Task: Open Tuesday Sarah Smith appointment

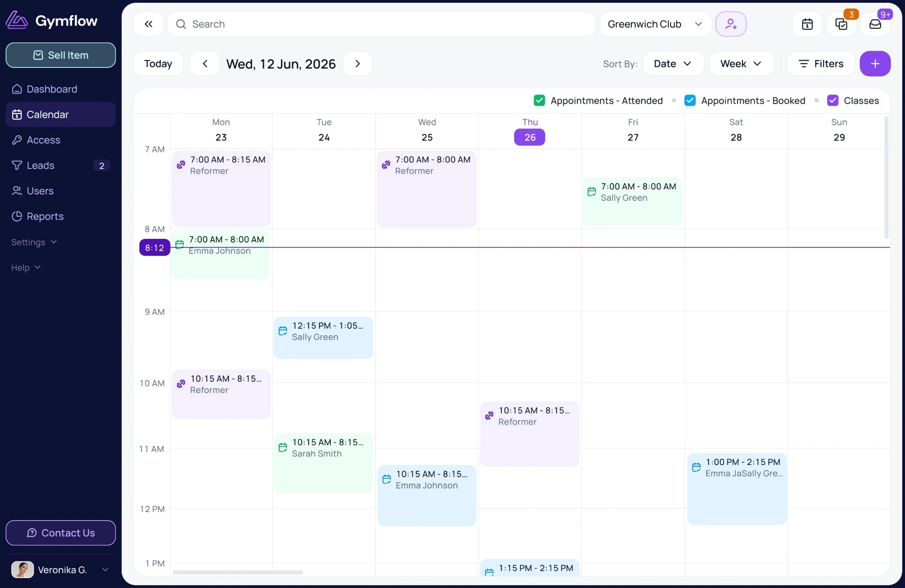Action: [x=324, y=463]
